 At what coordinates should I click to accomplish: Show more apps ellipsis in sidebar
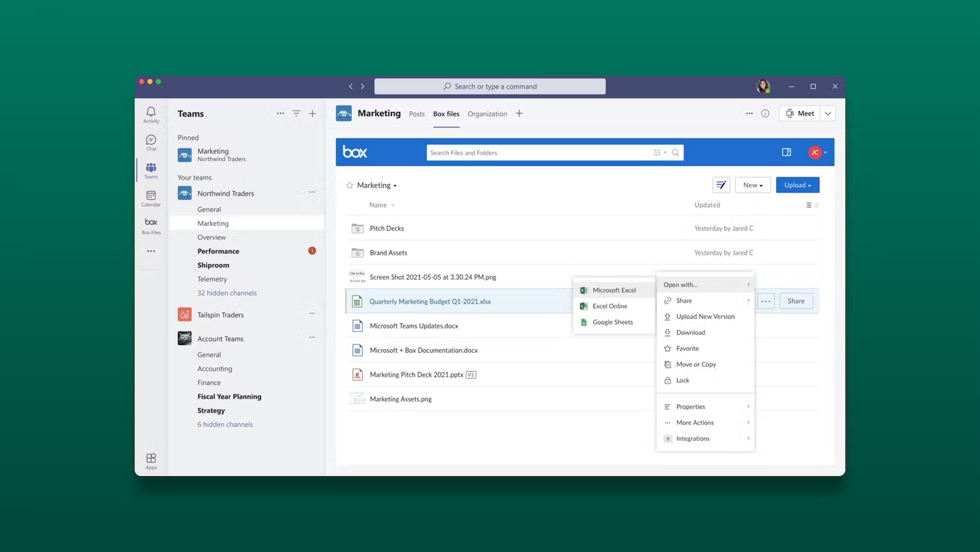coord(151,251)
